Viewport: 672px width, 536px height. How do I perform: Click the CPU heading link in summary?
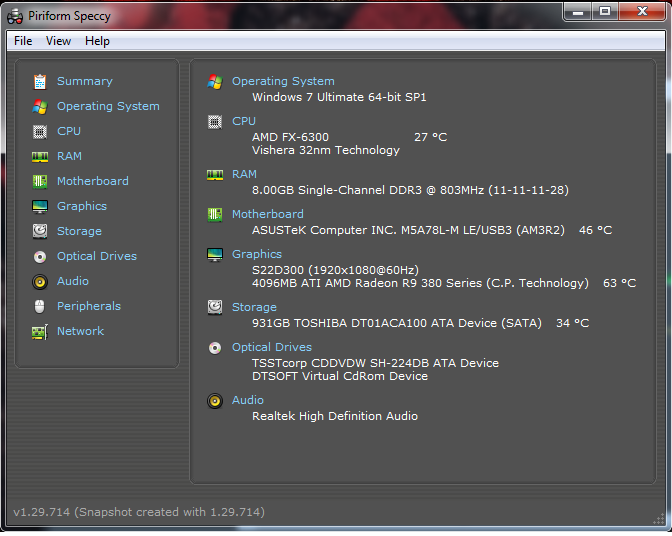coord(244,121)
